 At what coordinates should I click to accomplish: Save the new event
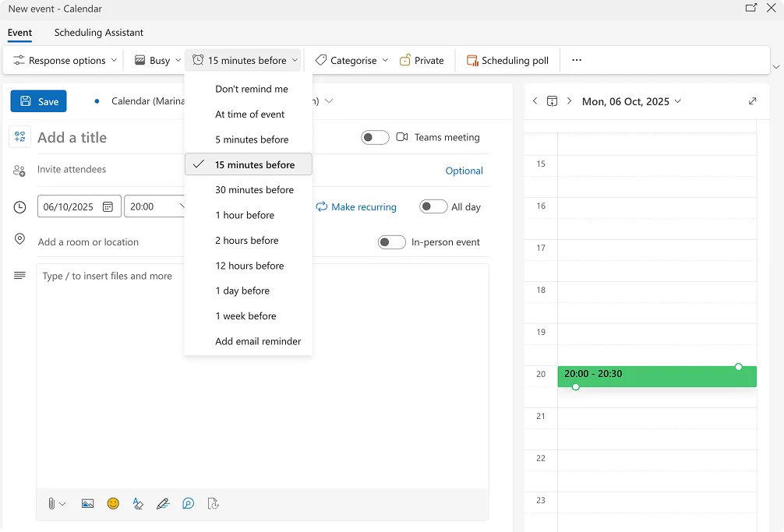[38, 101]
